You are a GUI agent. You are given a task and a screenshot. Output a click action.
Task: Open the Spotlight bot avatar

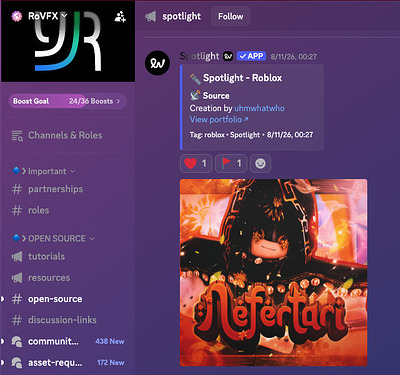click(x=157, y=63)
